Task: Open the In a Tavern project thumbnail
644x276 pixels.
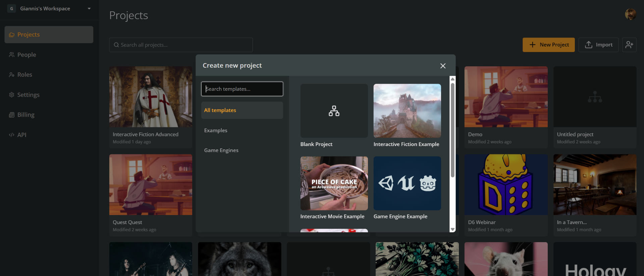Action: tap(595, 185)
